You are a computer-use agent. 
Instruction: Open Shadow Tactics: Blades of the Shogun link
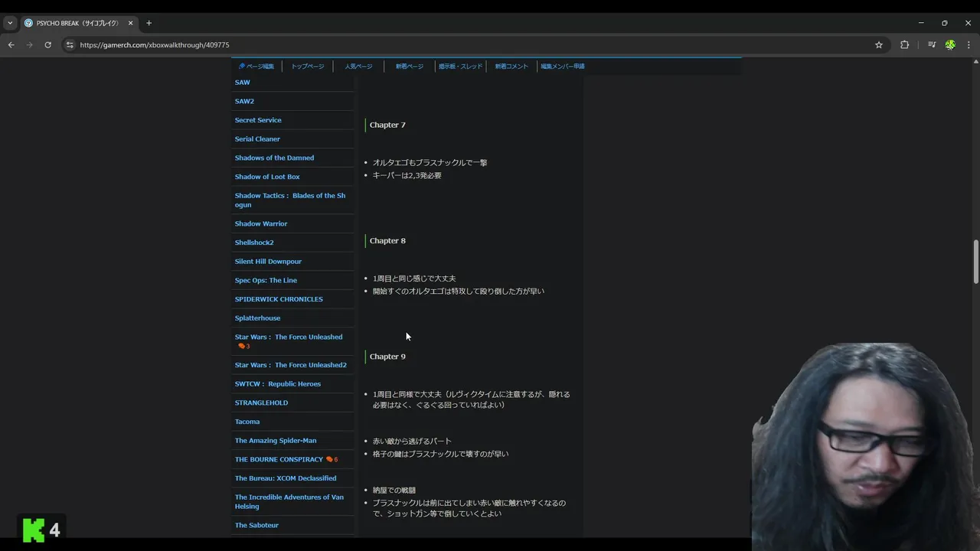tap(290, 201)
